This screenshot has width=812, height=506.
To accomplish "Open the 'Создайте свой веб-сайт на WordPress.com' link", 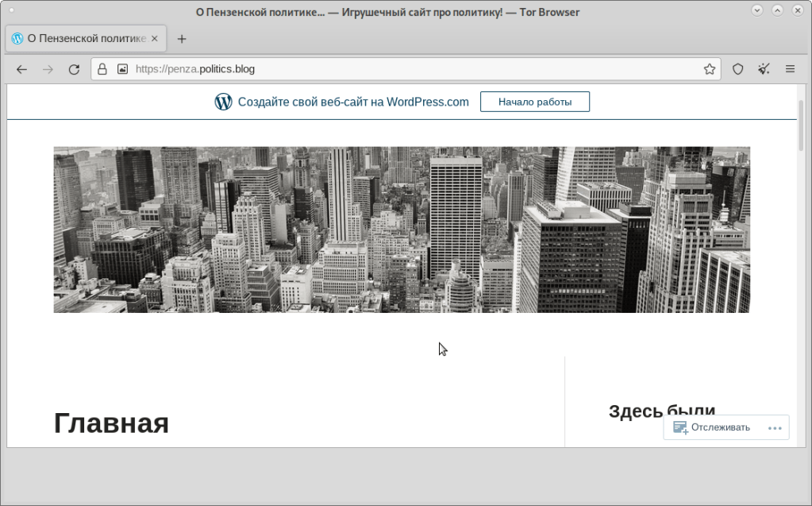I will [353, 102].
